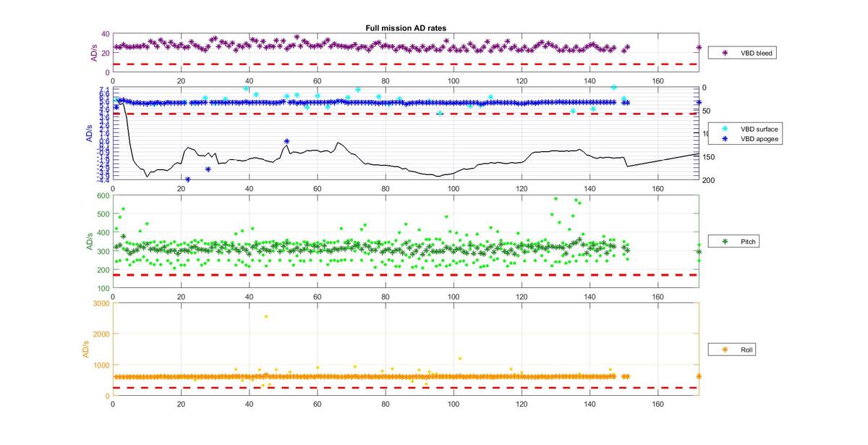Pick the isolated purple star at far right
868x445 pixels.
click(x=699, y=48)
